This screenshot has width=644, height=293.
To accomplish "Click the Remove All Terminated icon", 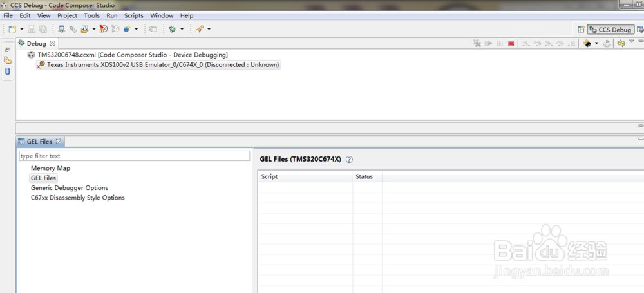I will [477, 43].
